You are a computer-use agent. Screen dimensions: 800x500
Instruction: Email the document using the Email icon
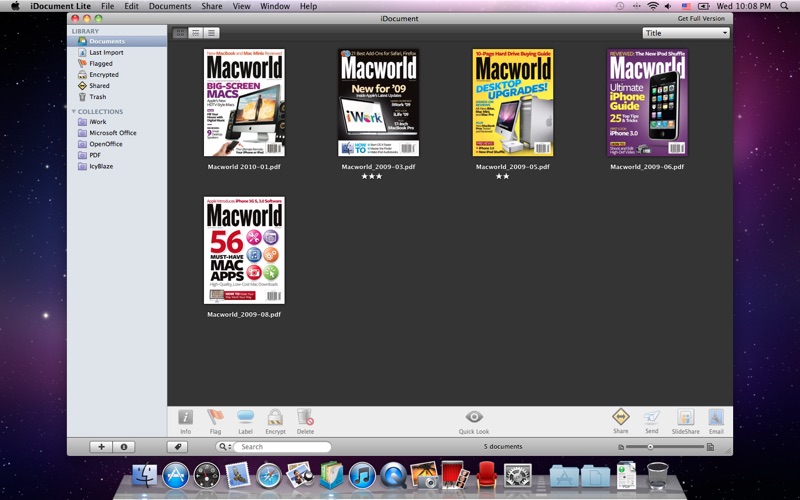pyautogui.click(x=716, y=417)
